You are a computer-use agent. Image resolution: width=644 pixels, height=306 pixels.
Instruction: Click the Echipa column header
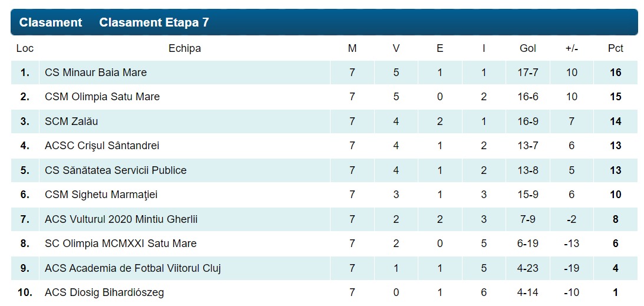pyautogui.click(x=184, y=48)
